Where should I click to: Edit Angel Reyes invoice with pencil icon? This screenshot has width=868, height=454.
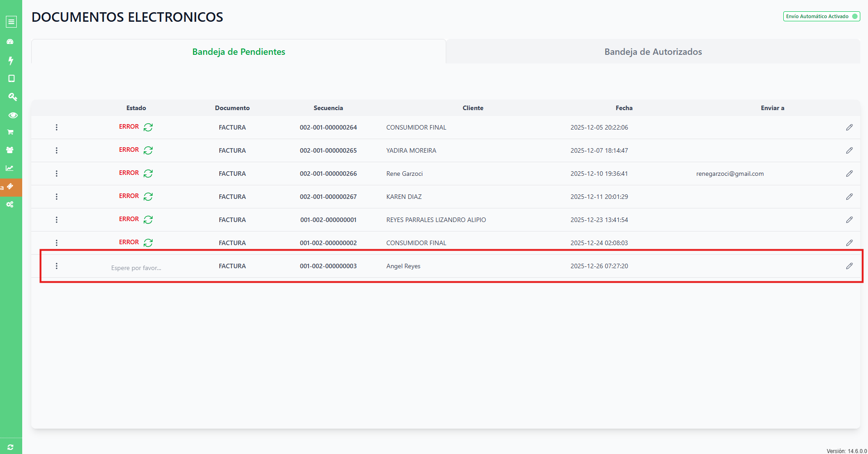click(849, 266)
